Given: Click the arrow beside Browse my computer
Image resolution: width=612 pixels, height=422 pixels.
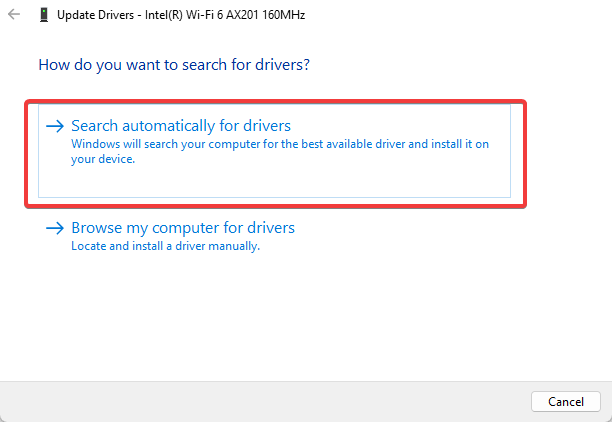Looking at the screenshot, I should [55, 228].
